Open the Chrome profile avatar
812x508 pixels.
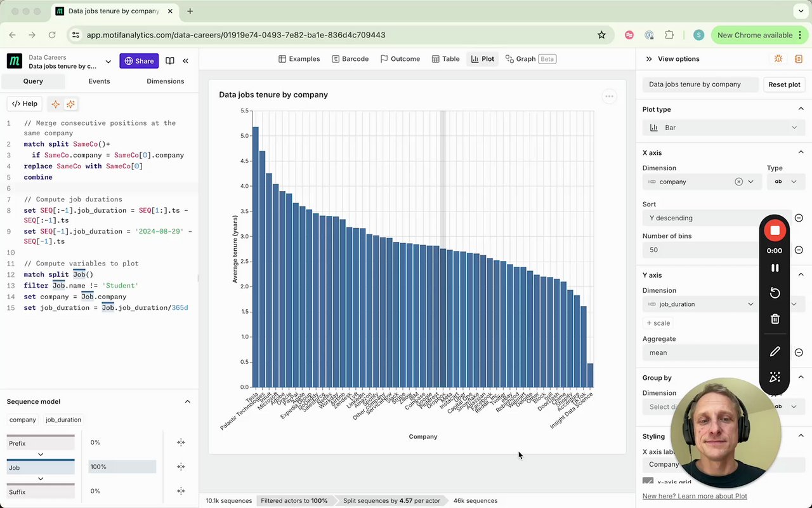click(x=698, y=35)
